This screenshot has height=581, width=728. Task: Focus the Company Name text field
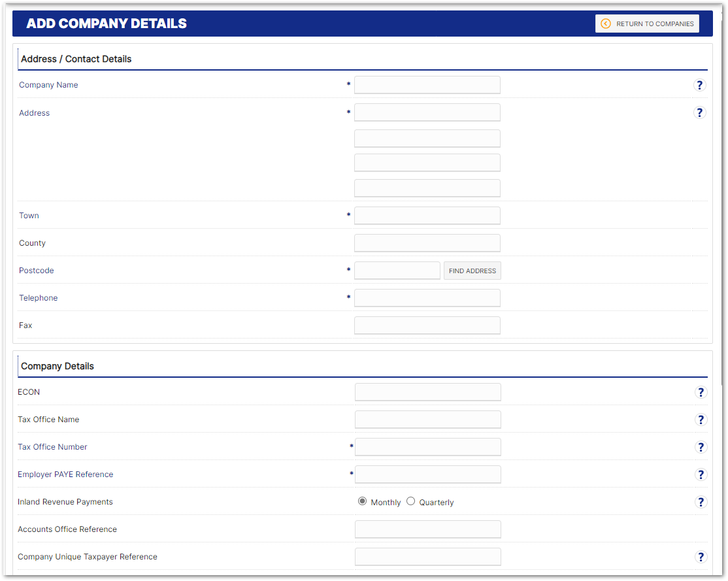427,85
